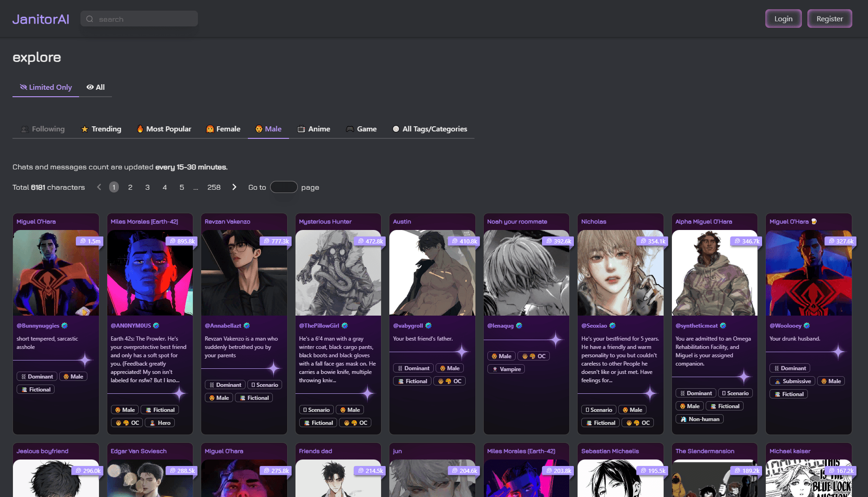The height and width of the screenshot is (497, 868).
Task: Click the 895.8k chat count badge
Action: (183, 241)
